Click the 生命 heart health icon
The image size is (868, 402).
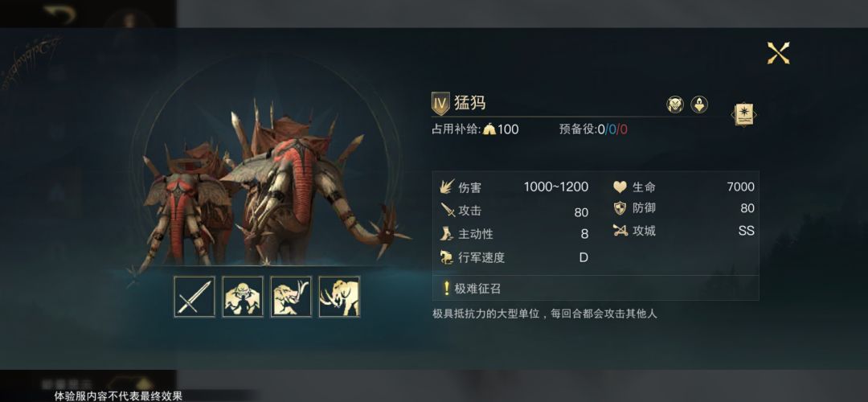tap(620, 187)
